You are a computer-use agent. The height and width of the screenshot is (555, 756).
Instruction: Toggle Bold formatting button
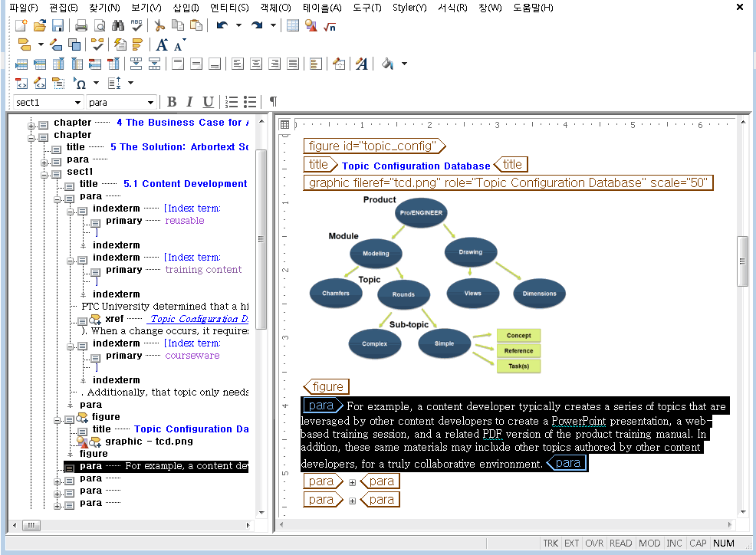(172, 102)
